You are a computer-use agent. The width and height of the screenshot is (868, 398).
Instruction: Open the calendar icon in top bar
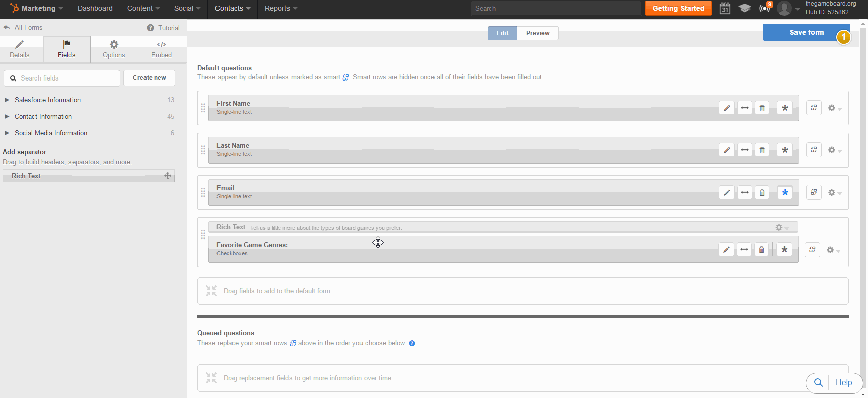click(x=725, y=8)
